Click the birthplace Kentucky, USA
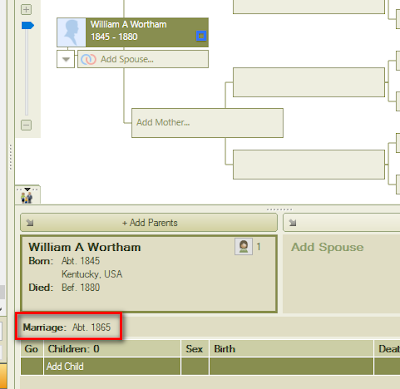The width and height of the screenshot is (400, 389). coord(92,274)
